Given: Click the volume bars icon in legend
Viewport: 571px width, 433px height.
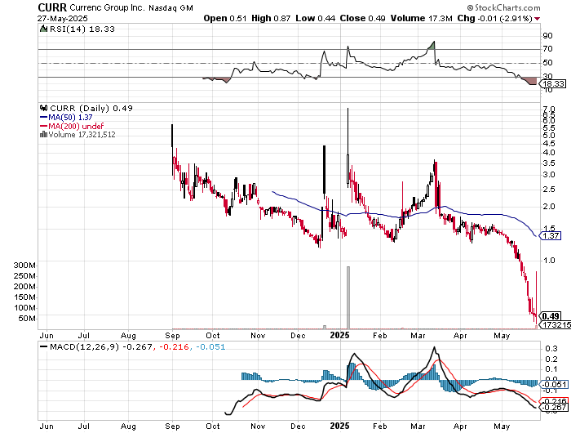Looking at the screenshot, I should (x=44, y=134).
